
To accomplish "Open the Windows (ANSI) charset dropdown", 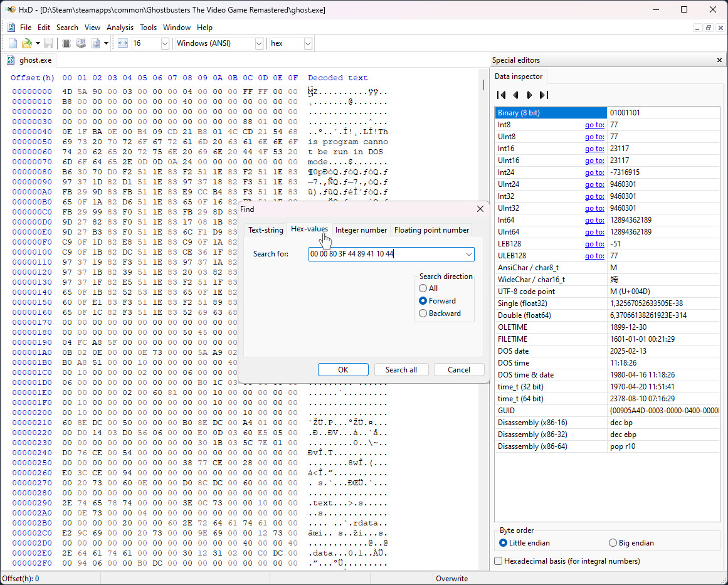I will click(259, 43).
